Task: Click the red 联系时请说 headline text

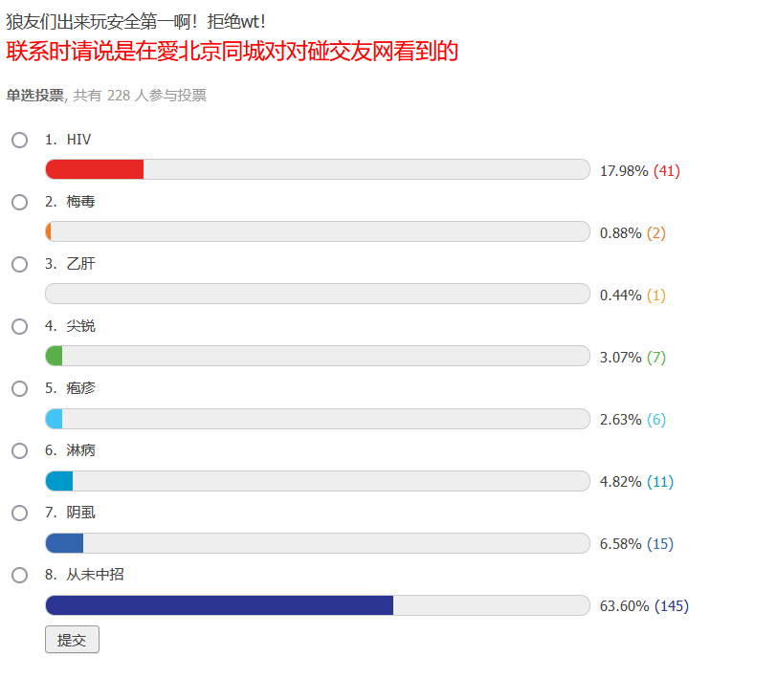Action: coord(233,52)
